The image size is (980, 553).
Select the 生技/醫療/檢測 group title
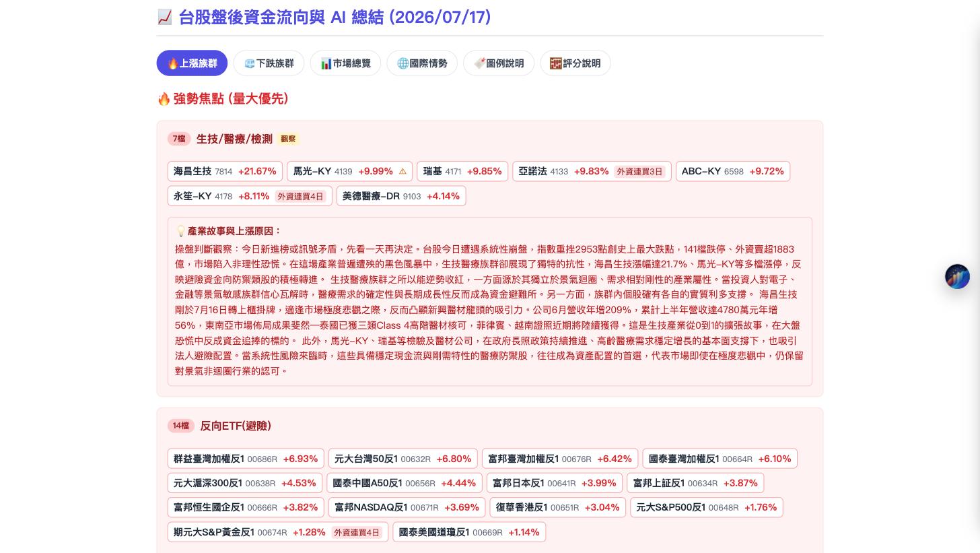tap(234, 139)
